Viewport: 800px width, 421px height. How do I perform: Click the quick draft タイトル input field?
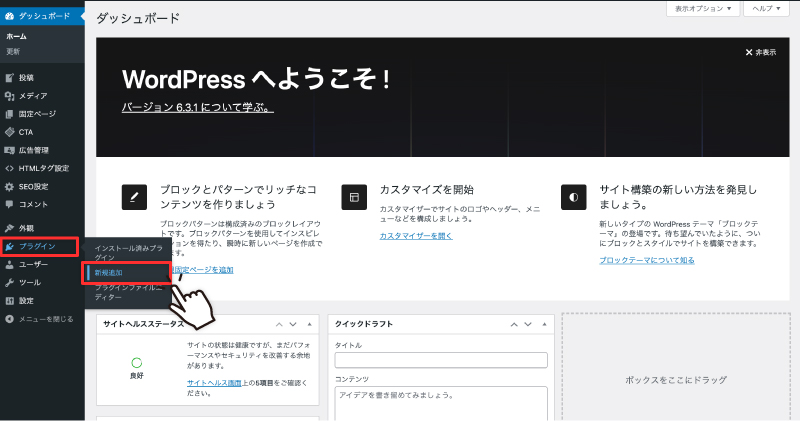(x=441, y=360)
